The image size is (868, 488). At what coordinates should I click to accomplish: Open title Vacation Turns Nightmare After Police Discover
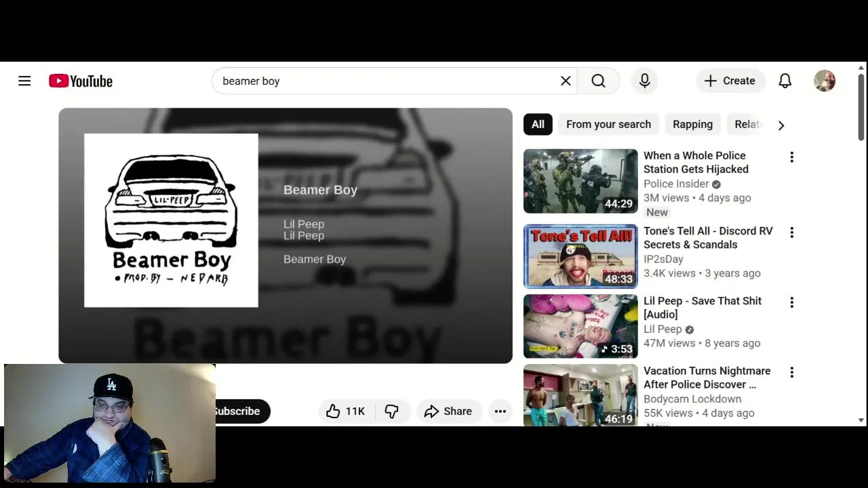(707, 378)
